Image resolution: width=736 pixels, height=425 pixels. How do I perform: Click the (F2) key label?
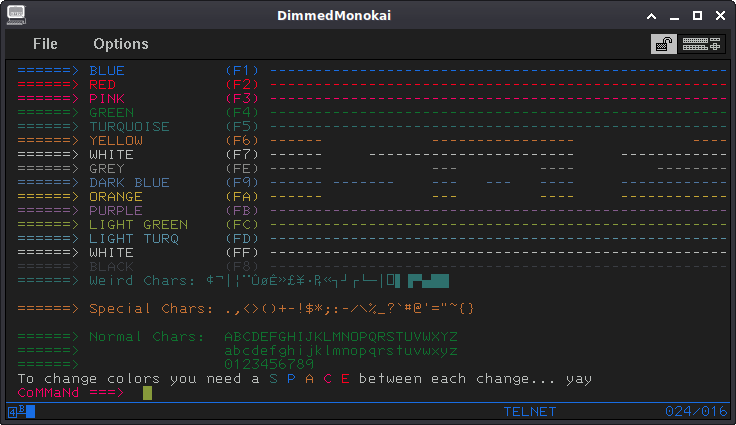(x=242, y=85)
